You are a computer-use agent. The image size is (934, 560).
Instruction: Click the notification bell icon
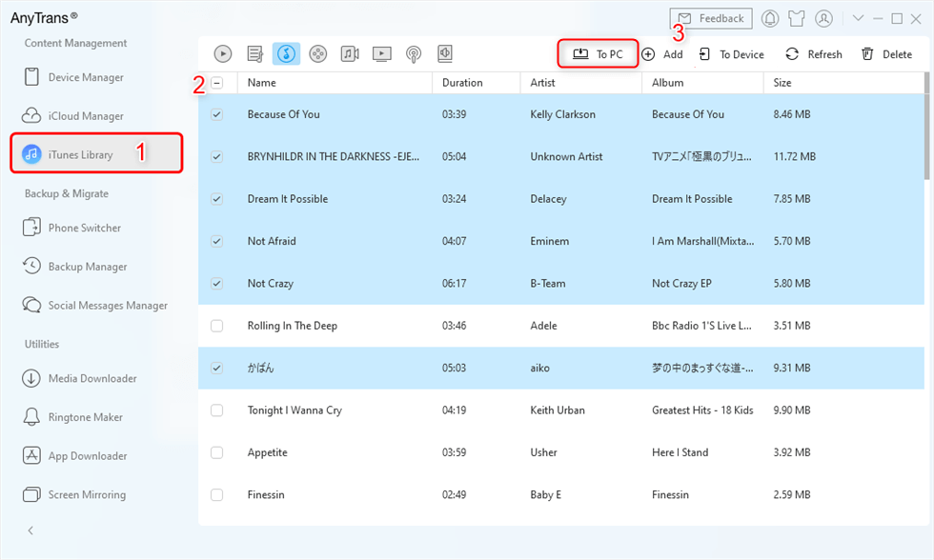click(770, 19)
